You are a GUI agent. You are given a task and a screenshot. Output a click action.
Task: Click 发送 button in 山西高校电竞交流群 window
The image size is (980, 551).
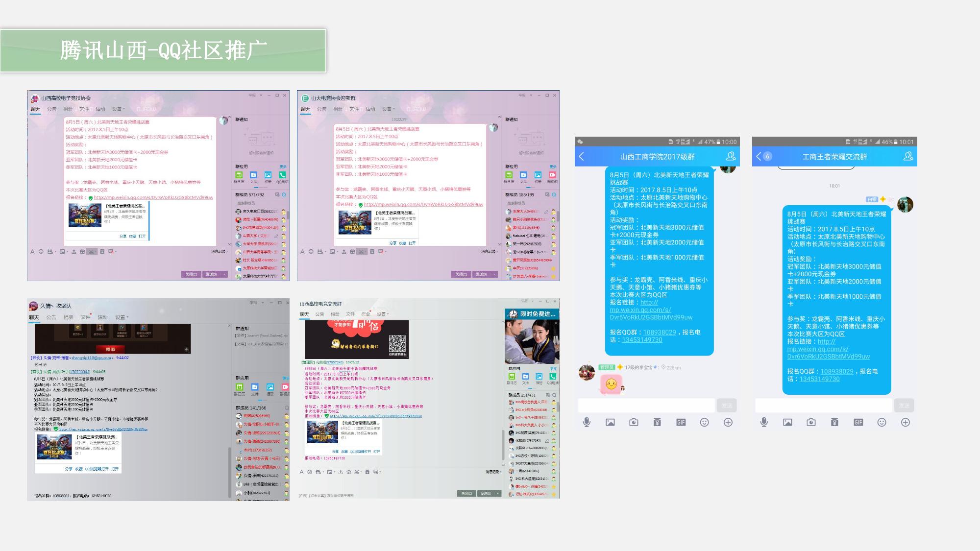[x=485, y=494]
